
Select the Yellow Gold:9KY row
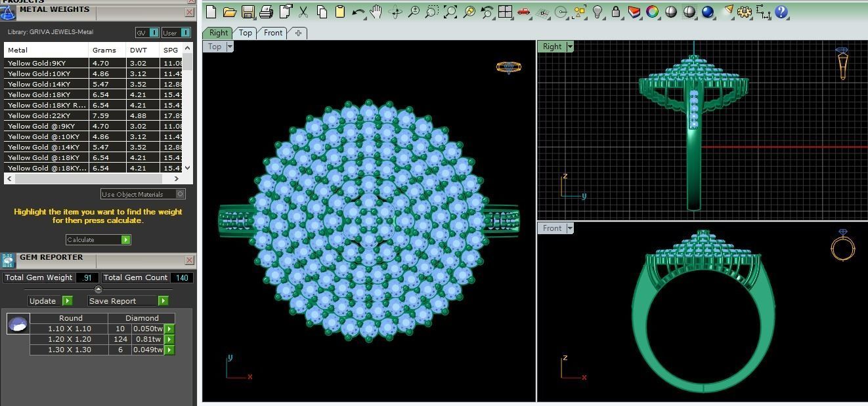click(93, 63)
